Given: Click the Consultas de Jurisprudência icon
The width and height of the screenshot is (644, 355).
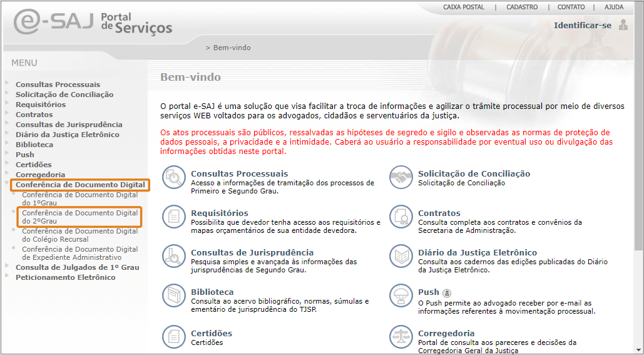Looking at the screenshot, I should point(174,256).
